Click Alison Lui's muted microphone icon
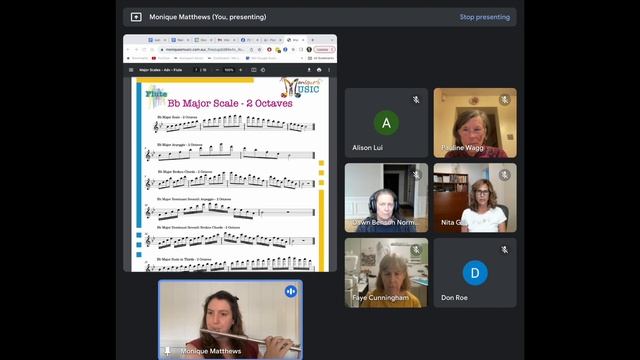 416,100
